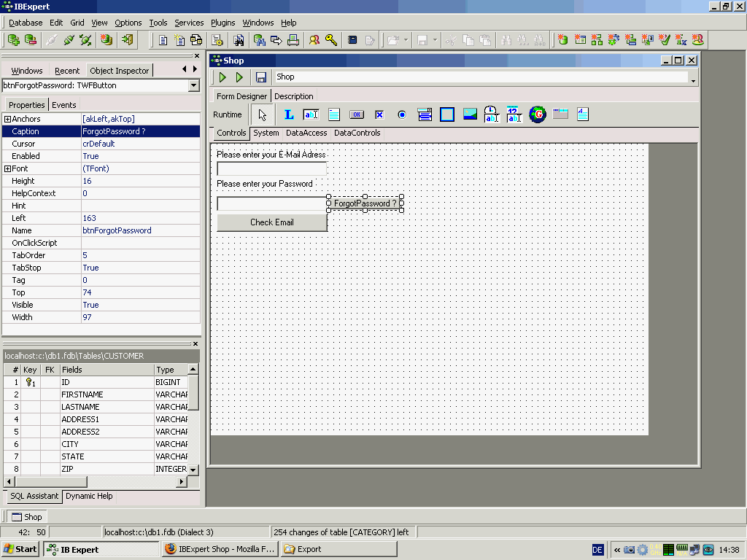Screen dimensions: 747x560
Task: Click the Search in Metadata binoculars icon
Action: coord(239,41)
